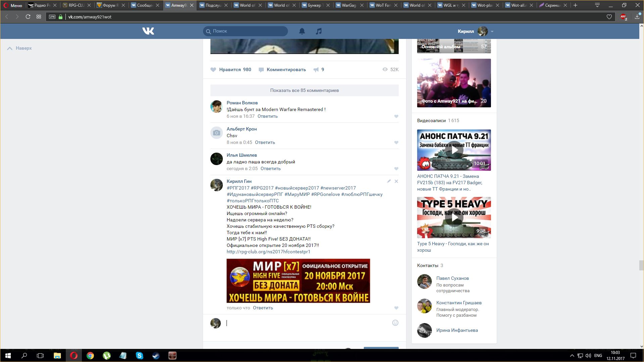Play the Type 5 Heavy video
Screen dimensions: 644x362
[x=454, y=218]
